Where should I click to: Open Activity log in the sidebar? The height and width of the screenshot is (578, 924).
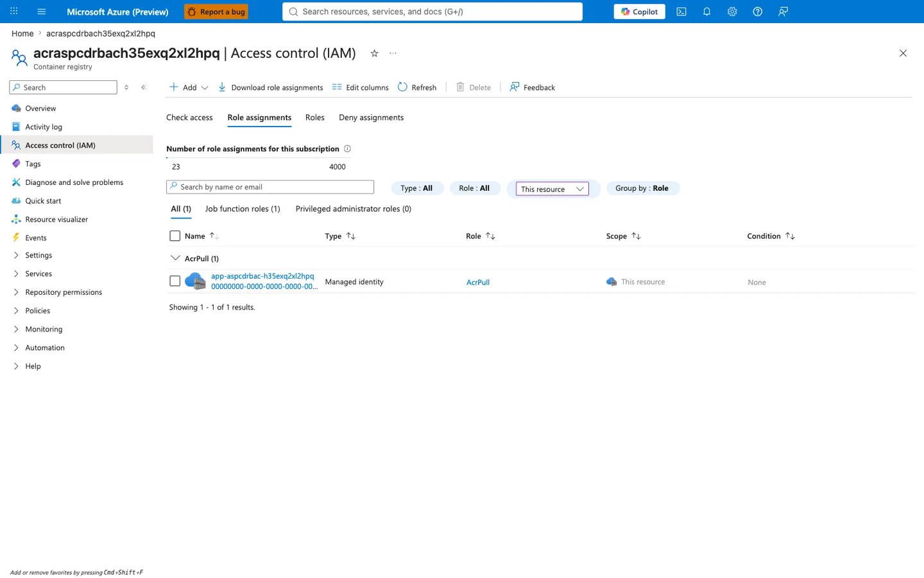click(x=77, y=127)
